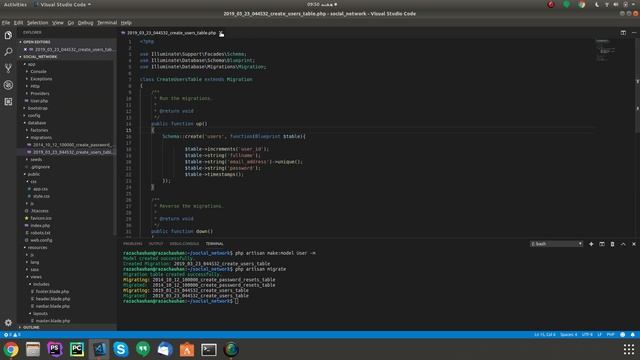Kill the terminal with the trash icon
The image size is (640, 360).
point(612,244)
